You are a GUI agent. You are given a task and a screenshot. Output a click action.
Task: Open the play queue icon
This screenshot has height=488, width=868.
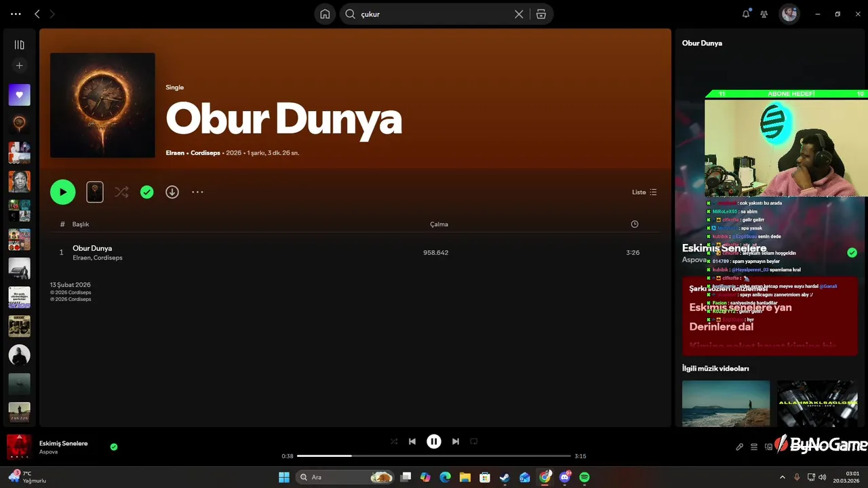click(x=753, y=447)
